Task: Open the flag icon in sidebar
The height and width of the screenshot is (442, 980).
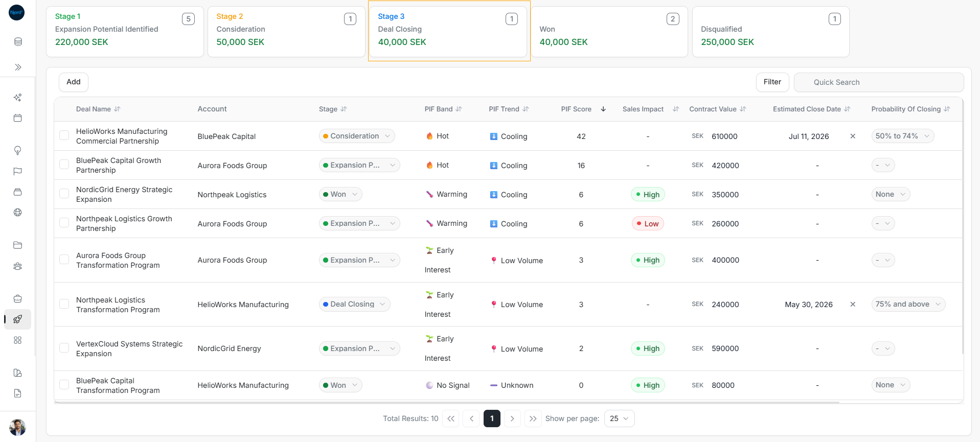Action: pyautogui.click(x=18, y=171)
